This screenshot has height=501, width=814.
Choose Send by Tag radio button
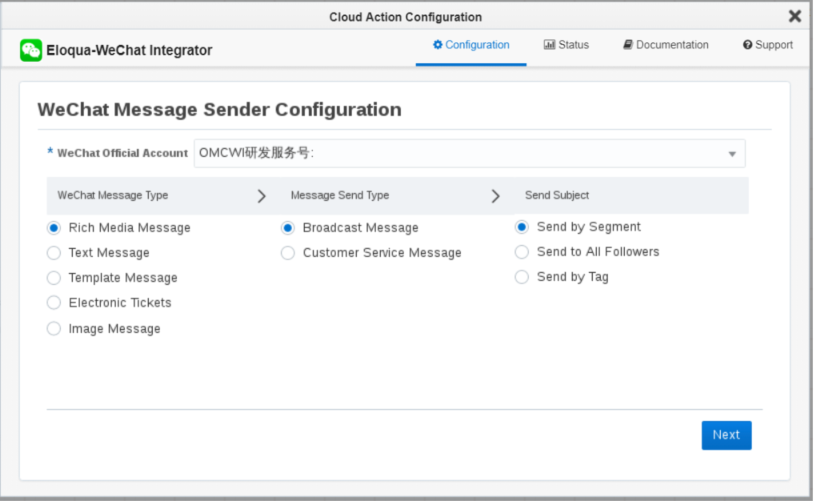tap(522, 277)
